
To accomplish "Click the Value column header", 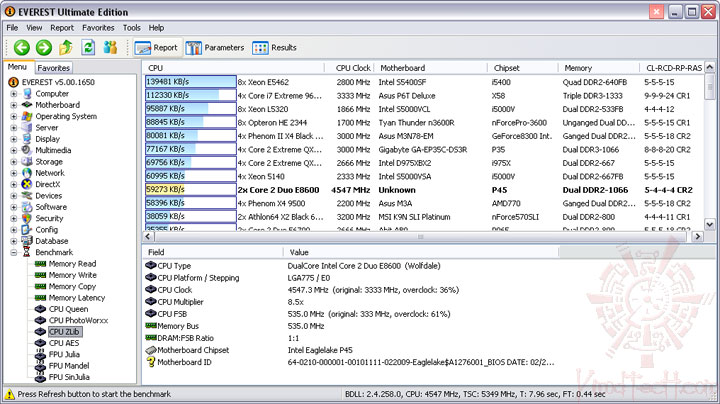I will [x=421, y=252].
